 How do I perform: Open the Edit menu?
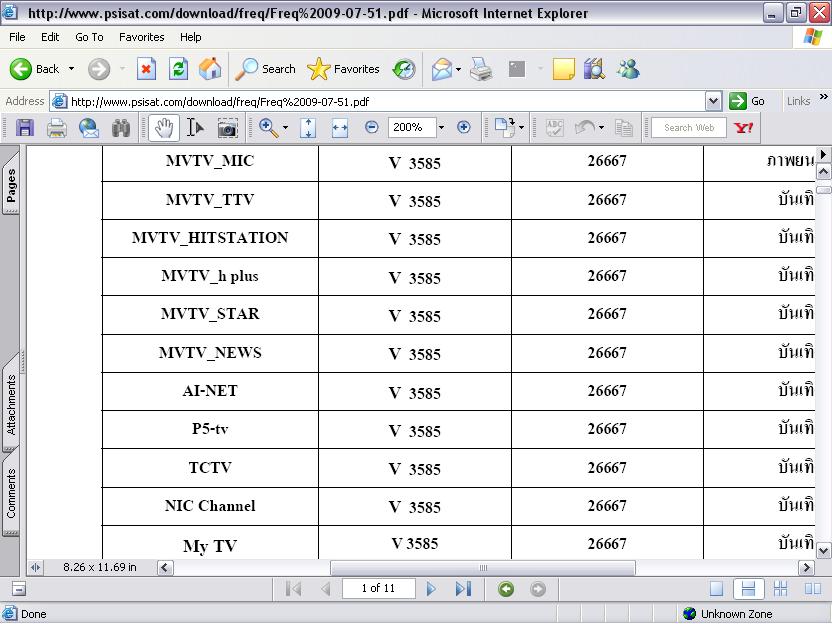(50, 37)
